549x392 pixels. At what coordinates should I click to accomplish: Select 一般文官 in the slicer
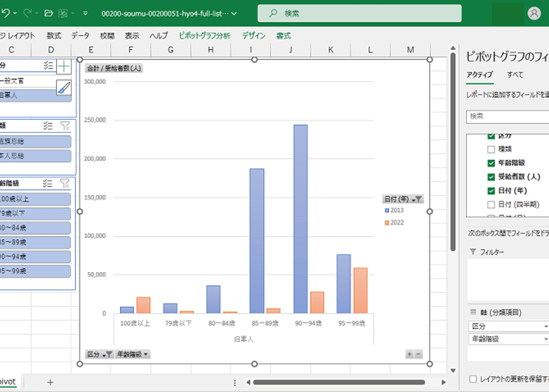pos(28,81)
